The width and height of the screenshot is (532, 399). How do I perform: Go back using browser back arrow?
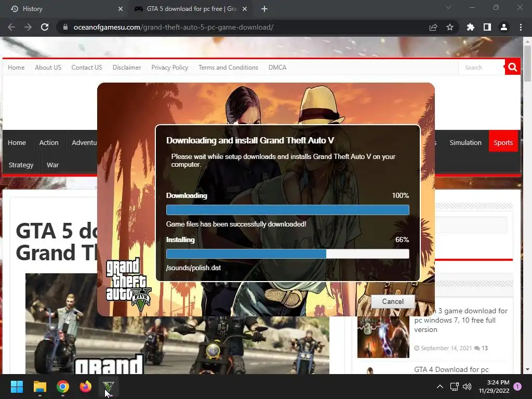click(x=11, y=27)
